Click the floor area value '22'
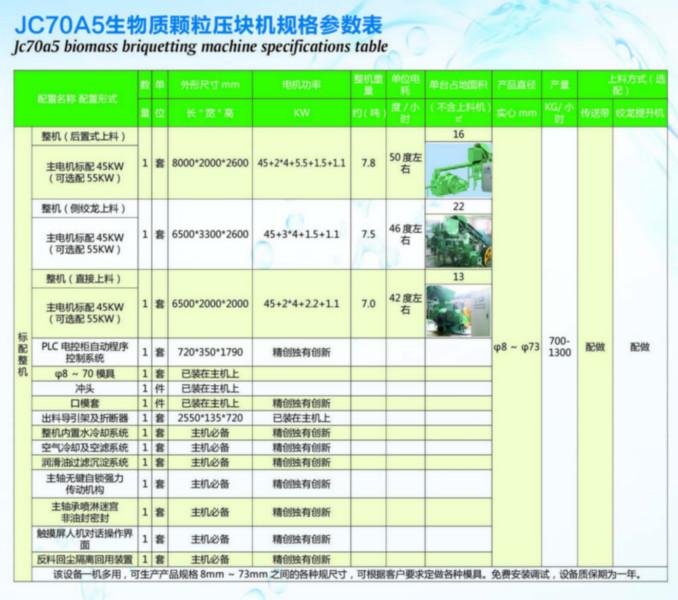The height and width of the screenshot is (600, 678). click(459, 207)
